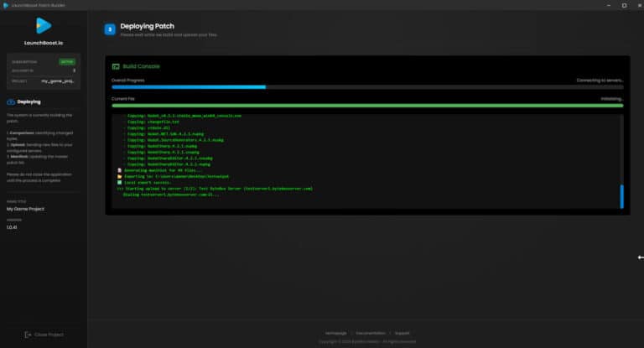Click the My Game Project title value
The height and width of the screenshot is (348, 644).
click(25, 209)
